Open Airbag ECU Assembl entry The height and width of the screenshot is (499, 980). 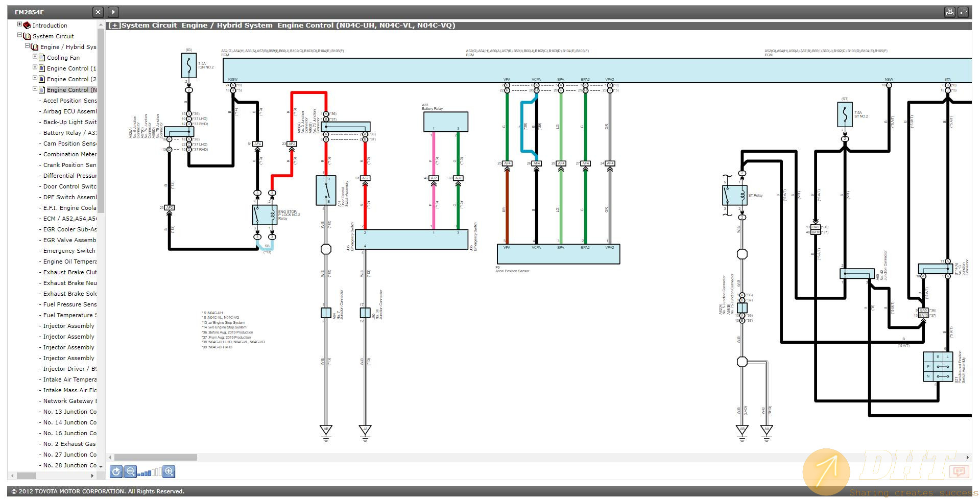point(70,111)
